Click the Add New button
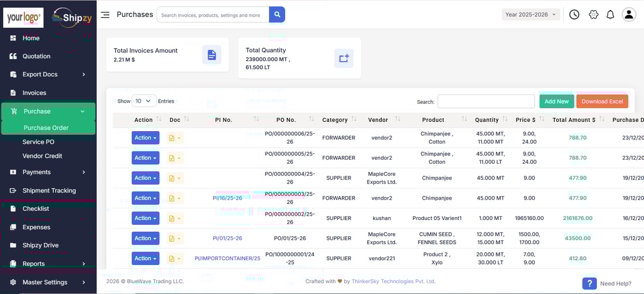The height and width of the screenshot is (294, 644). [556, 101]
